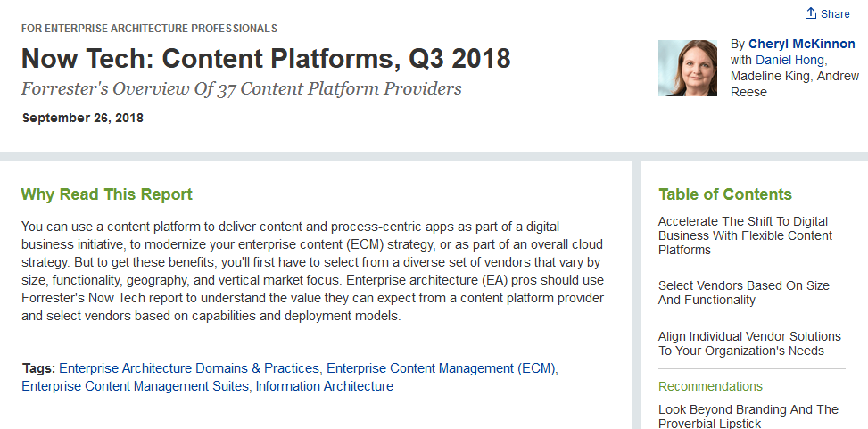Jump to Align Individual Vendor Solutions section
The width and height of the screenshot is (868, 429).
[x=749, y=343]
